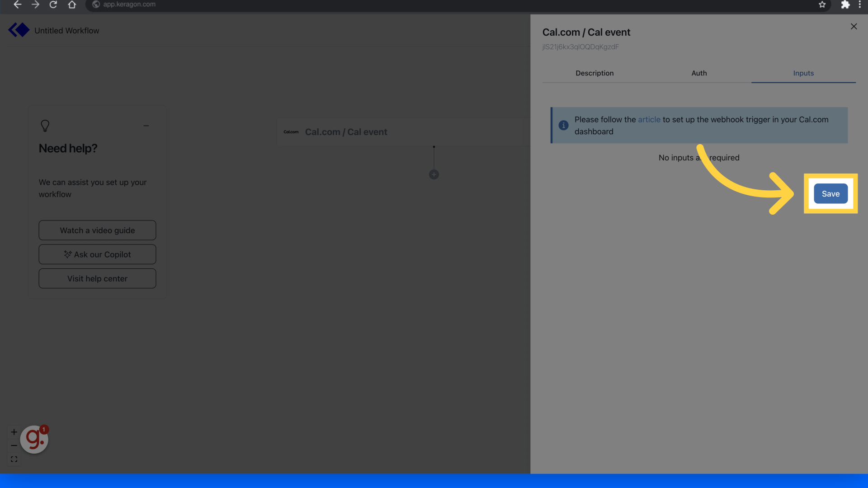The width and height of the screenshot is (868, 488).
Task: Save the Cal event trigger settings
Action: pos(830,194)
